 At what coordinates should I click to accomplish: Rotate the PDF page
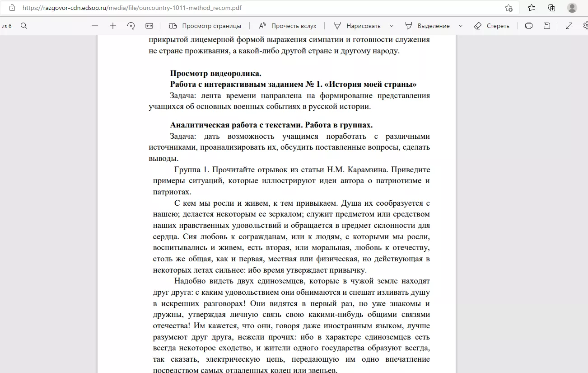(x=131, y=26)
